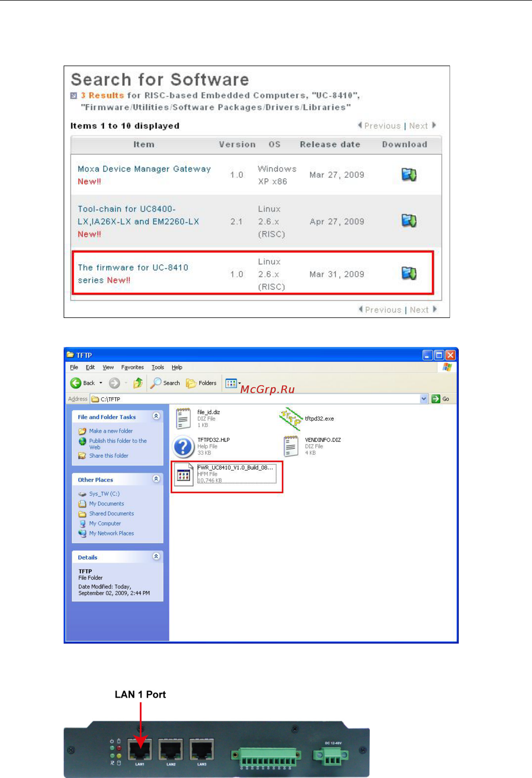
Task: Open My Documents from Other Places
Action: 106,504
